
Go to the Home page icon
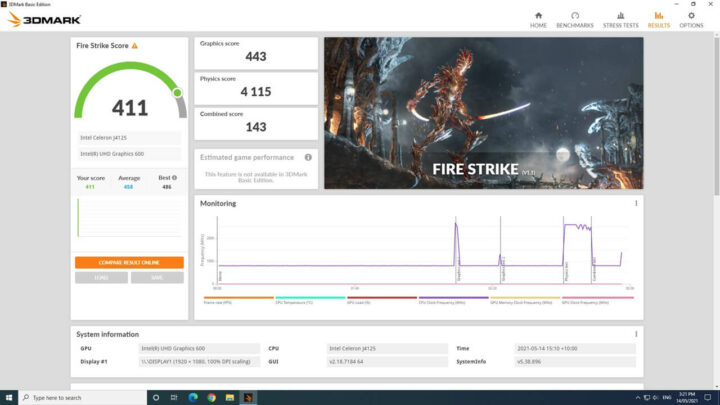539,19
